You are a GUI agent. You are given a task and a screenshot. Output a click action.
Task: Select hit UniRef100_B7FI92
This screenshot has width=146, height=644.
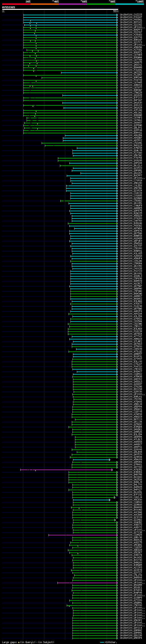(131, 495)
